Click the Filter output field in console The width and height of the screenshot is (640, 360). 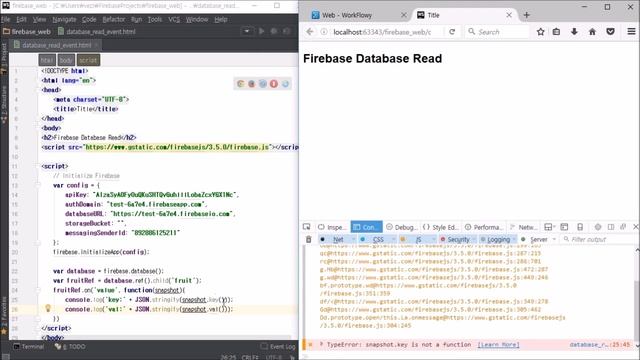(x=599, y=239)
